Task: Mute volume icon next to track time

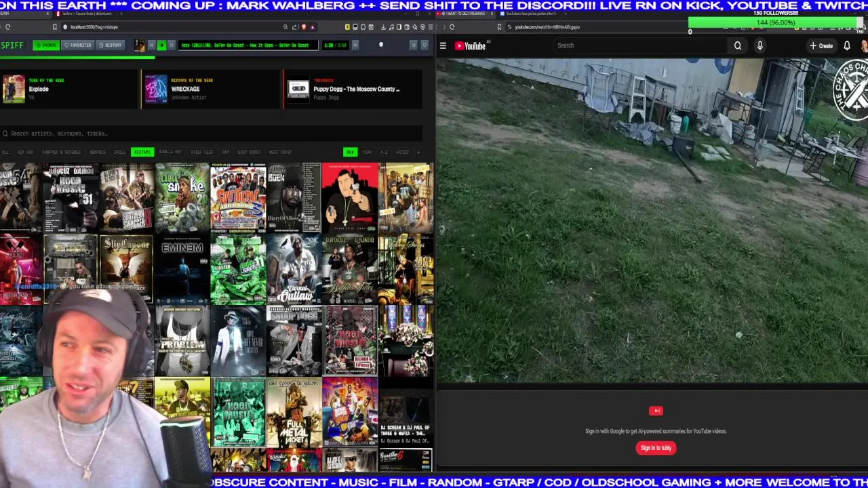Action: tap(355, 45)
